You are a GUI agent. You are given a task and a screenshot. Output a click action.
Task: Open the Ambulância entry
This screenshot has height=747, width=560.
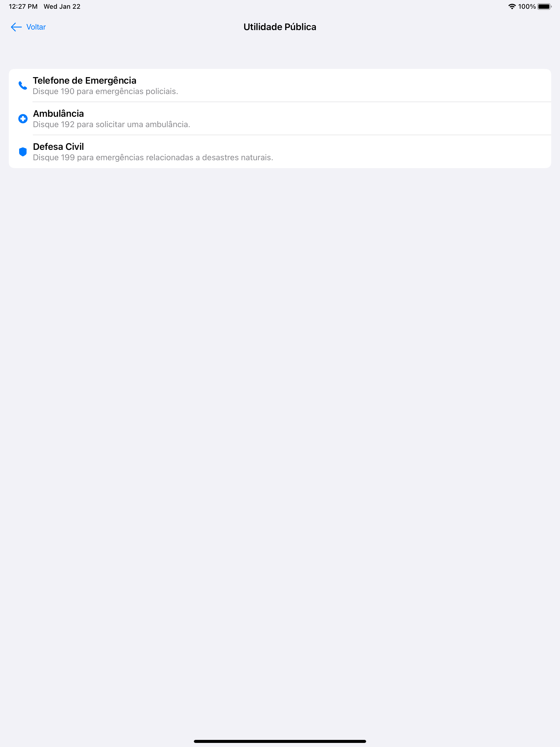pos(280,119)
